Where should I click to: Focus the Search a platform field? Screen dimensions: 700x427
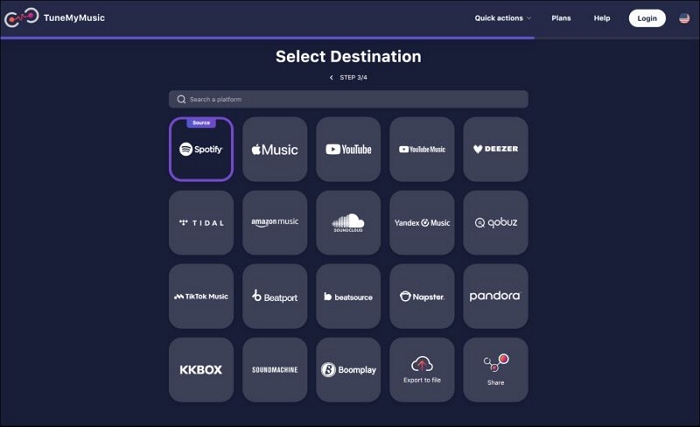(348, 99)
